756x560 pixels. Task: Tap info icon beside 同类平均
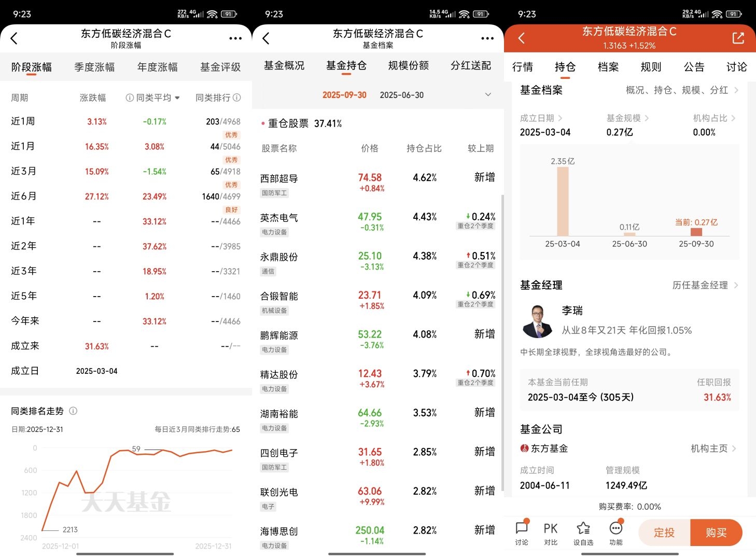(130, 97)
